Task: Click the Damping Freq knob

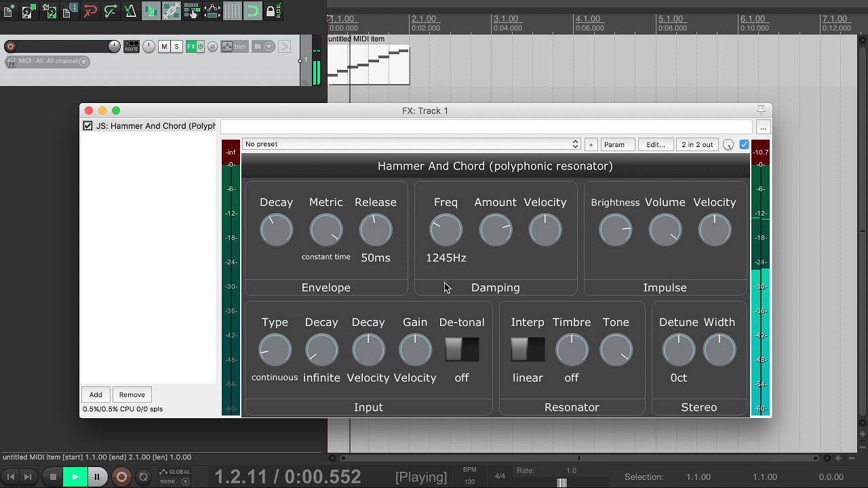Action: (446, 230)
